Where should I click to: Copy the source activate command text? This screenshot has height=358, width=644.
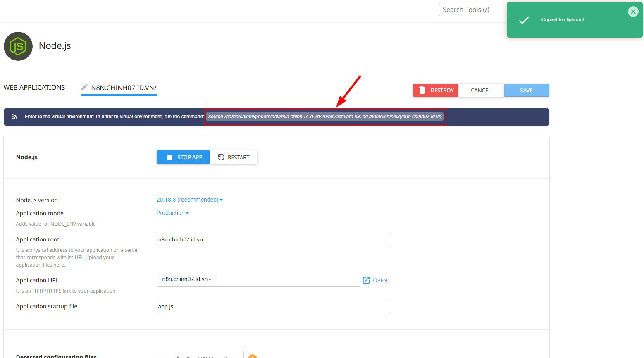325,117
